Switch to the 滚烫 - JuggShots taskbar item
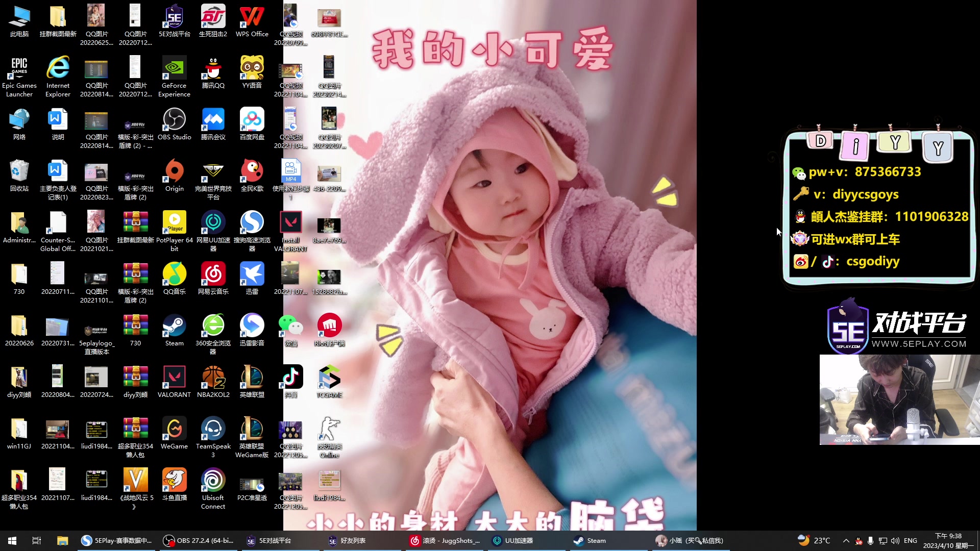Screen dimensions: 980x551 (446, 541)
